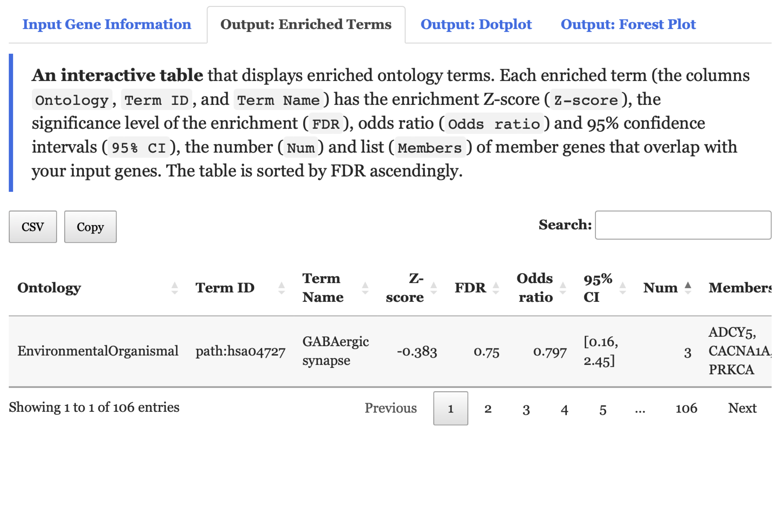This screenshot has height=532, width=783.
Task: Click the Copy button
Action: tap(90, 227)
